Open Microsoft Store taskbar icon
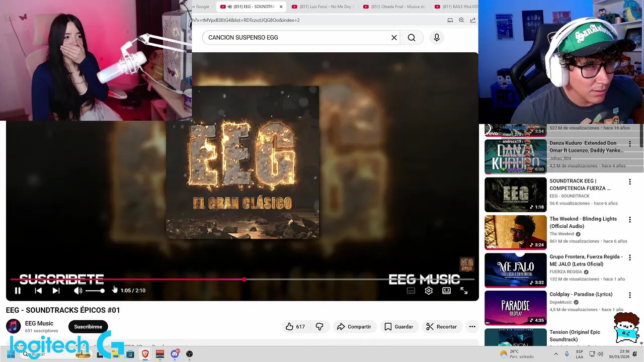Screen dimensions: 644x362 pyautogui.click(x=130, y=354)
